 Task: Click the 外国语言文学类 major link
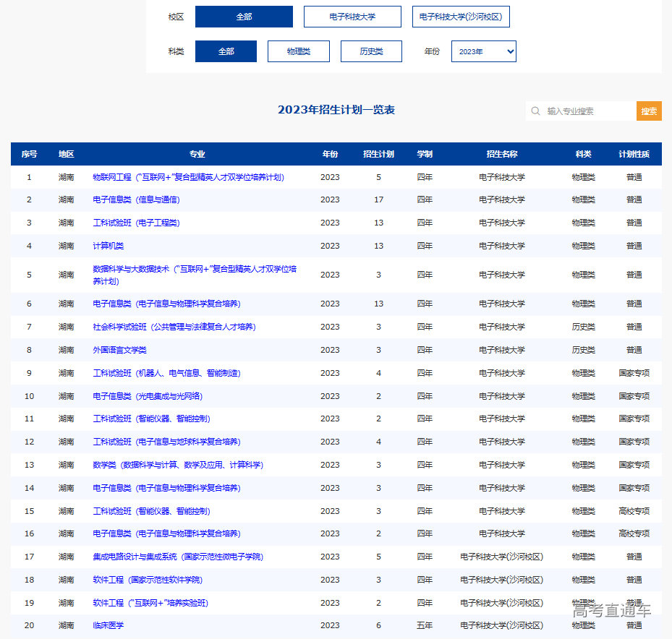(119, 350)
